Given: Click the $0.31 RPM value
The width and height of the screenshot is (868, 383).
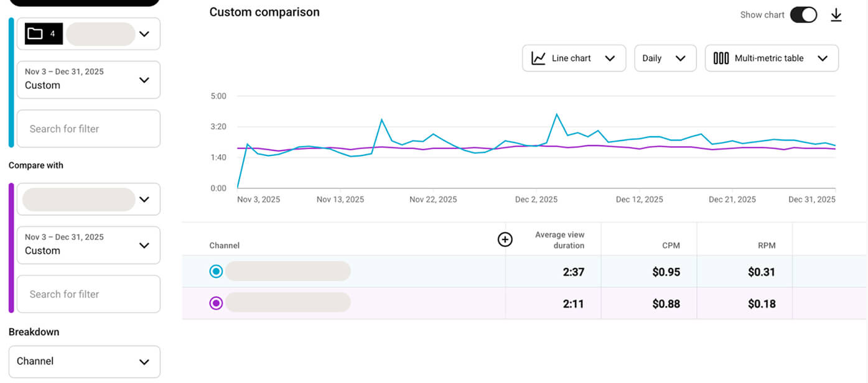Looking at the screenshot, I should [x=762, y=272].
